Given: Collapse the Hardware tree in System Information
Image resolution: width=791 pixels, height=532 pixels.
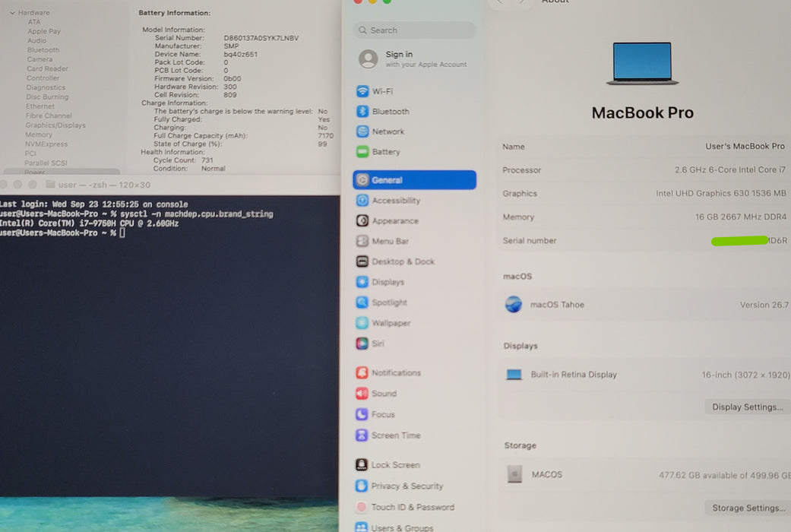Looking at the screenshot, I should [x=12, y=13].
